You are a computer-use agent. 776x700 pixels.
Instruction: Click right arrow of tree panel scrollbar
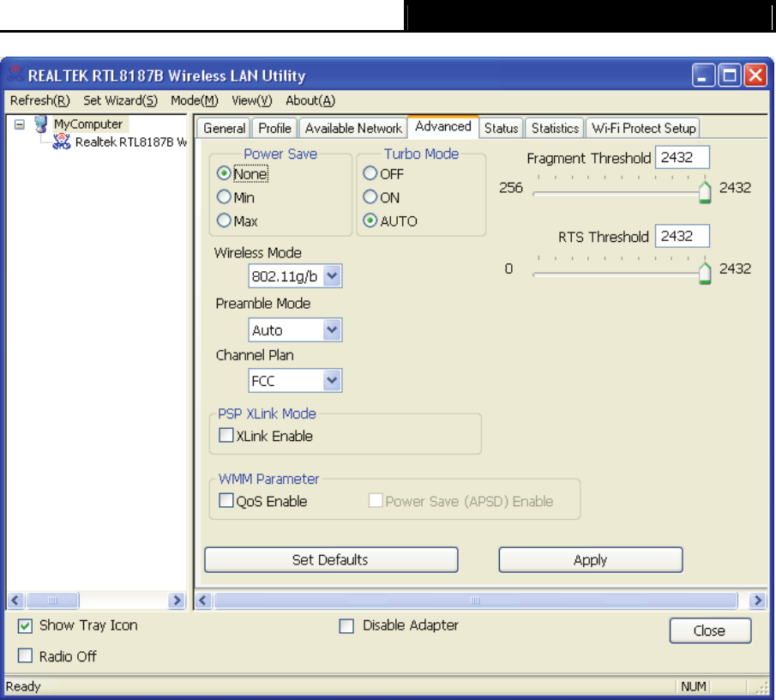pyautogui.click(x=176, y=600)
